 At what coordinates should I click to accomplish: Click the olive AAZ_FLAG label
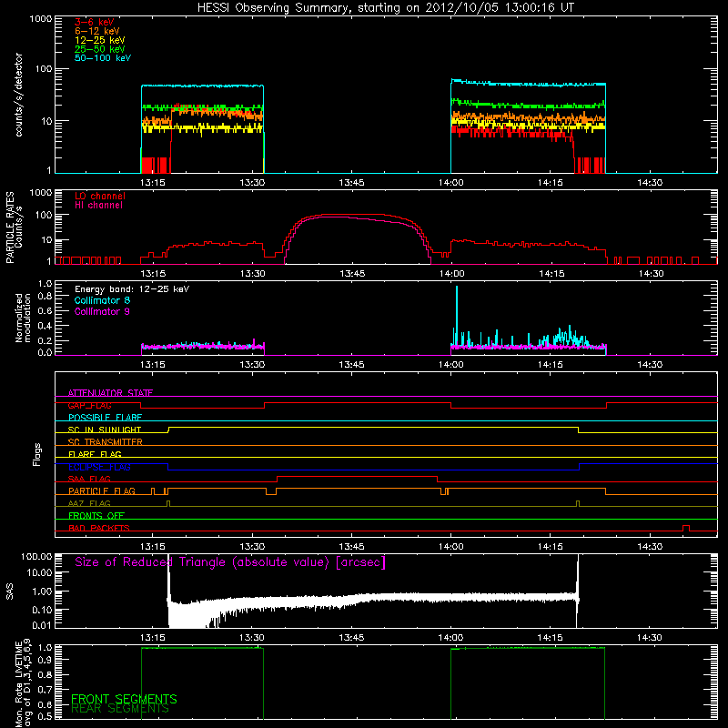tap(89, 503)
